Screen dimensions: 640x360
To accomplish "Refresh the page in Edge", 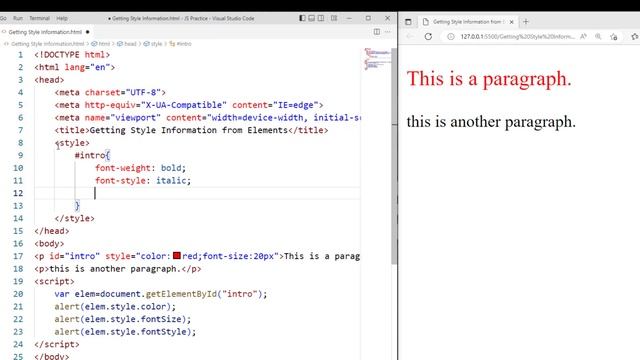I will pyautogui.click(x=428, y=36).
